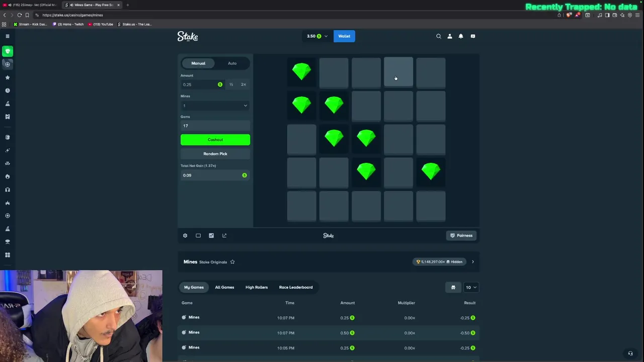Screen dimensions: 644x362
Task: Open the 3.50 balance currency dropdown
Action: point(317,36)
